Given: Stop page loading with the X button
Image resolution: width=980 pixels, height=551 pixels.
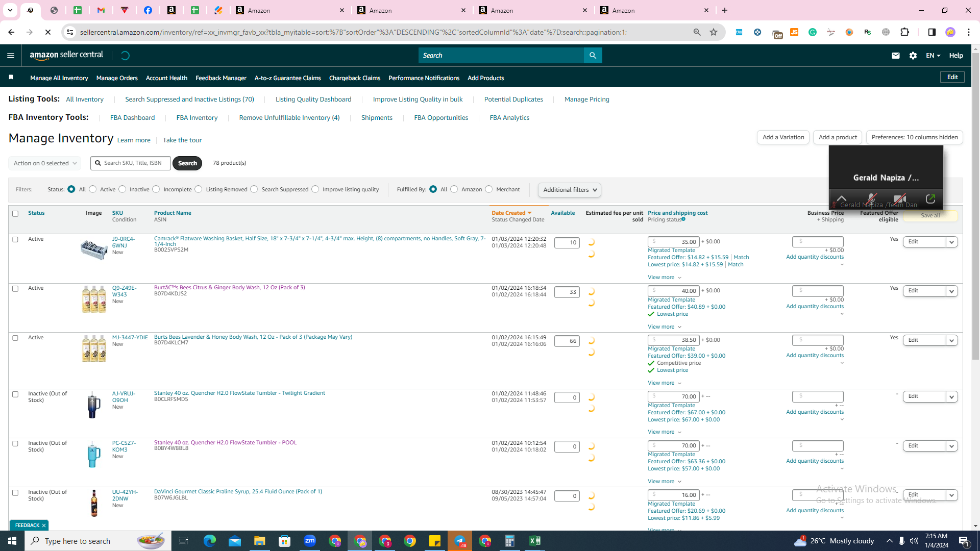Looking at the screenshot, I should click(48, 32).
